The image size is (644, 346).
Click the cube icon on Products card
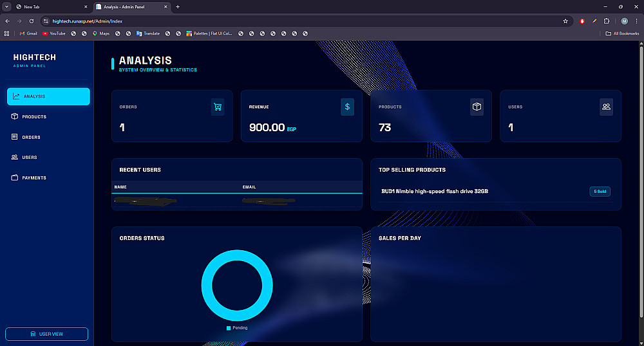(477, 107)
